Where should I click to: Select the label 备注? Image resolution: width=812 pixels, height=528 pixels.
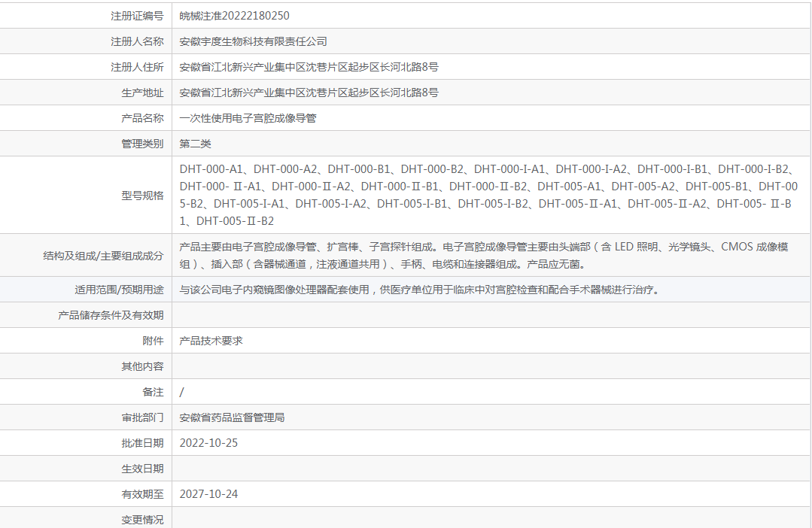153,392
